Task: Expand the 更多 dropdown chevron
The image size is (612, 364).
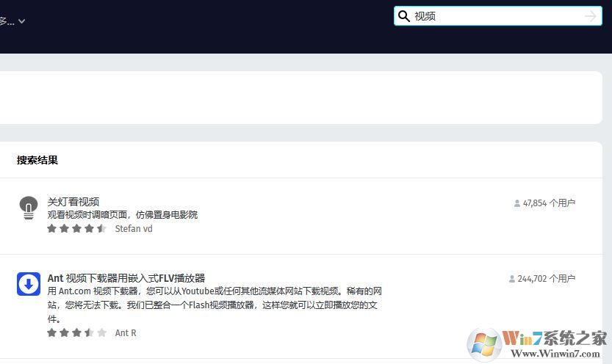Action: pyautogui.click(x=21, y=21)
